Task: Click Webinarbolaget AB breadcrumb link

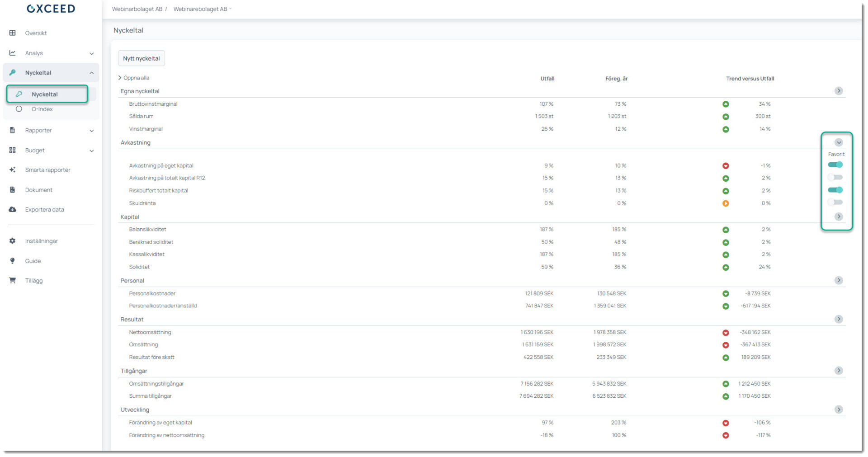Action: coord(137,9)
